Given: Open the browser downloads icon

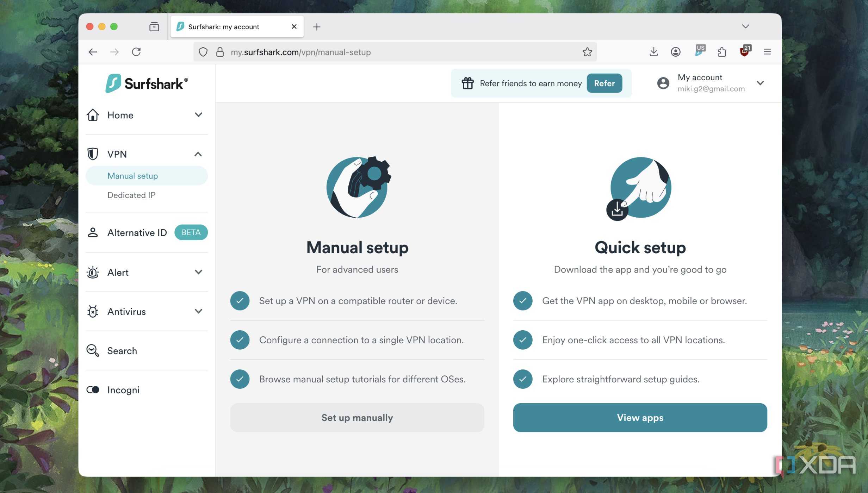Looking at the screenshot, I should click(x=653, y=52).
